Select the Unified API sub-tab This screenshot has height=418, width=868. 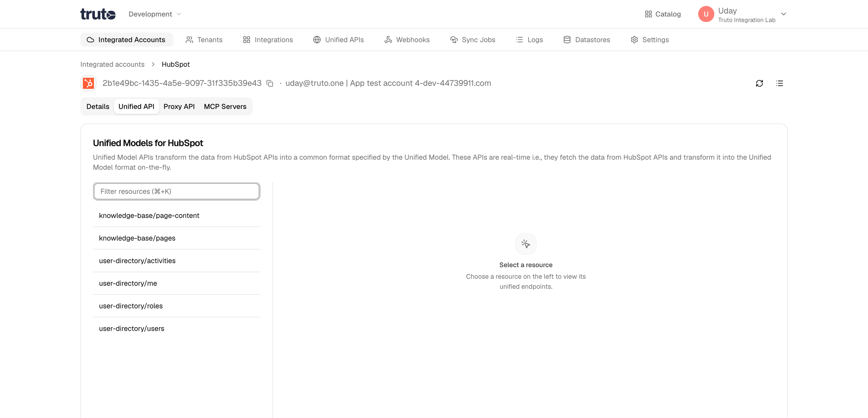pos(136,106)
